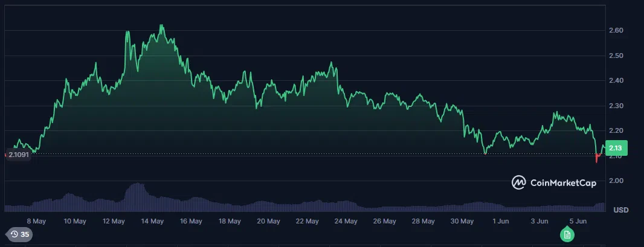The height and width of the screenshot is (247, 644).
Task: Click the green document event marker
Action: 567,234
